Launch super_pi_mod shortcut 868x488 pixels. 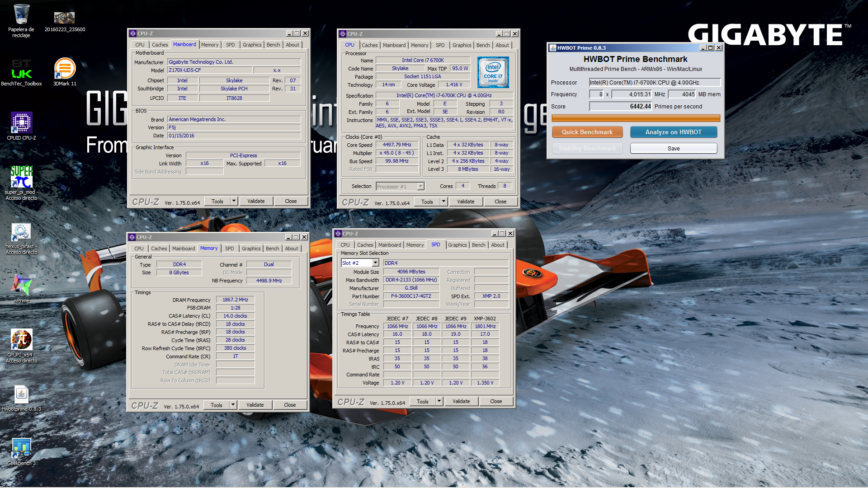(21, 183)
